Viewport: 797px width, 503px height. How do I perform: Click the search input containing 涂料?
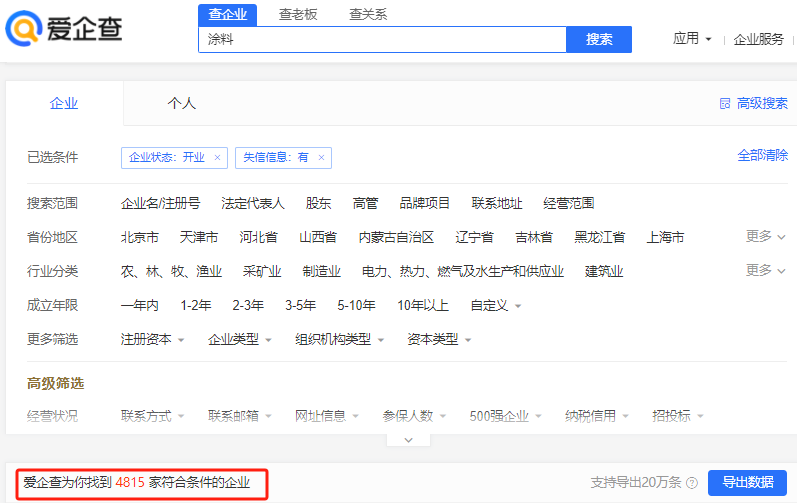(x=382, y=39)
